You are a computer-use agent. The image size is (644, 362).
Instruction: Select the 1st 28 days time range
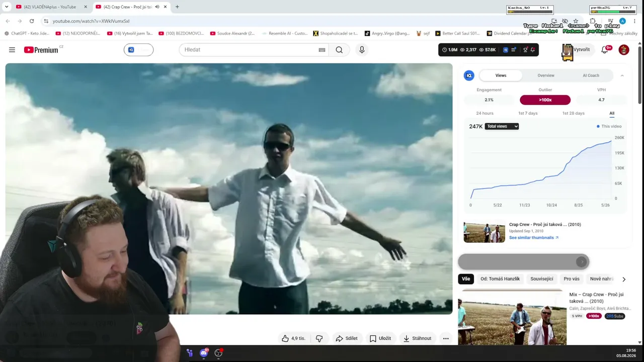tap(573, 113)
